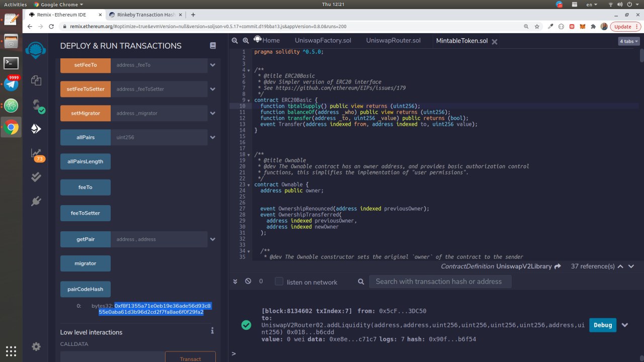Viewport: 644px width, 362px height.
Task: Click the info icon beside Low level interactions
Action: pos(212,331)
